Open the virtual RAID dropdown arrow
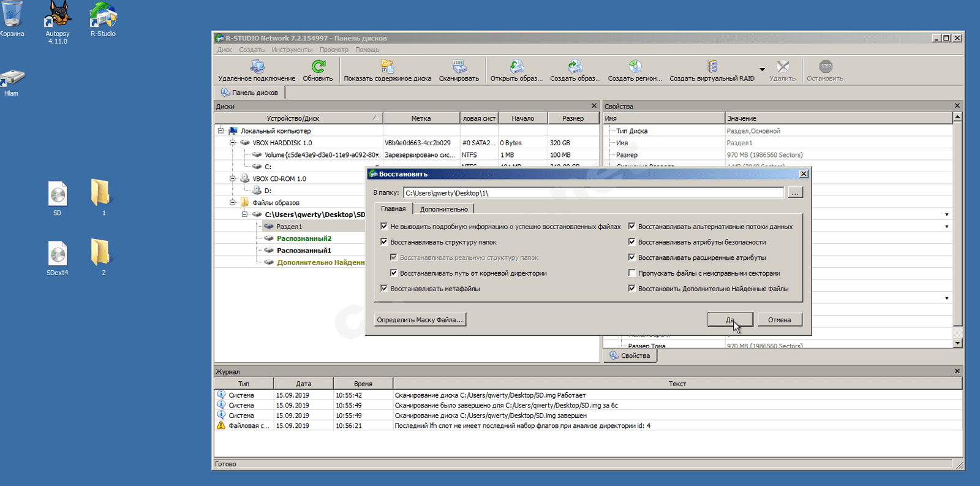This screenshot has height=486, width=980. (762, 70)
